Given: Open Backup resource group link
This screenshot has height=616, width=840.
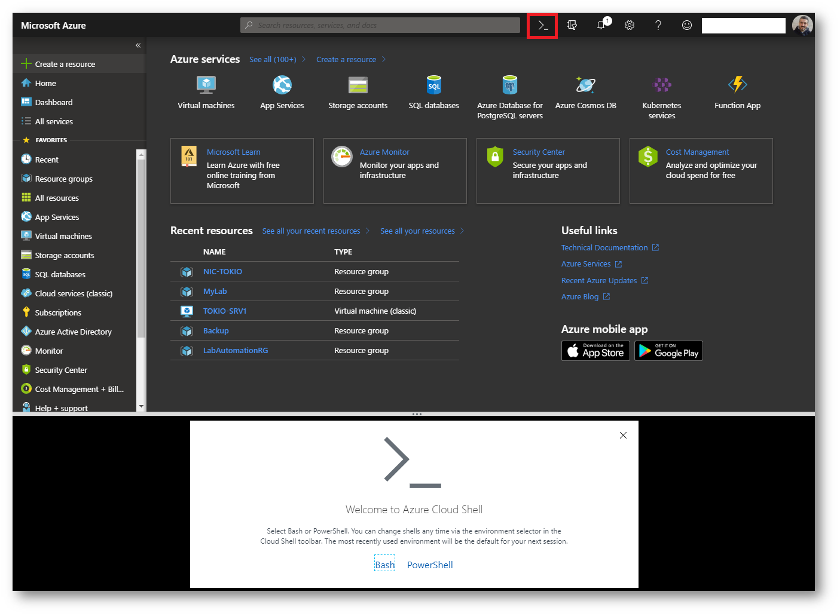Looking at the screenshot, I should click(x=216, y=331).
